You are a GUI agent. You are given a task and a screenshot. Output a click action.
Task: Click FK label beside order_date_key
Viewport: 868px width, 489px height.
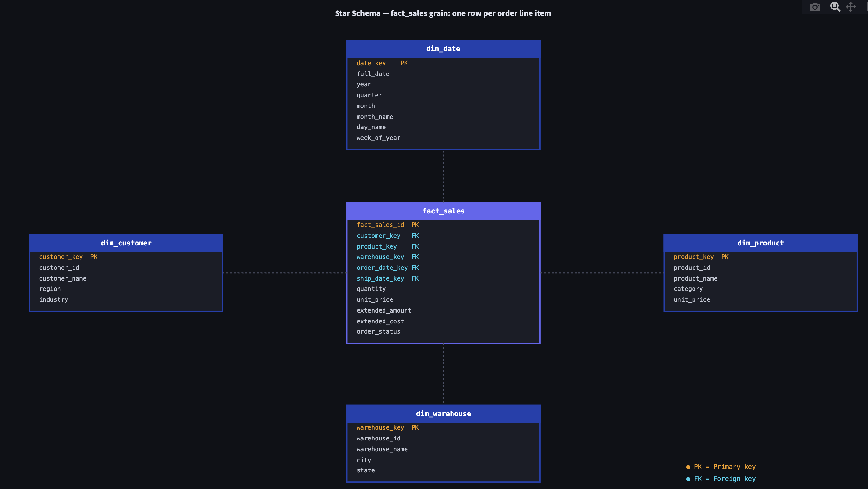pyautogui.click(x=415, y=268)
